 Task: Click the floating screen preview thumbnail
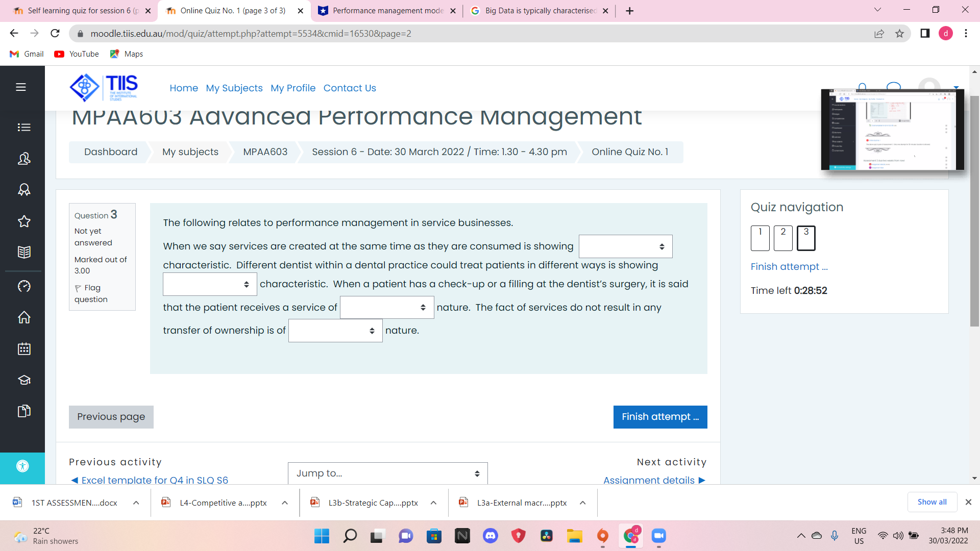point(892,130)
